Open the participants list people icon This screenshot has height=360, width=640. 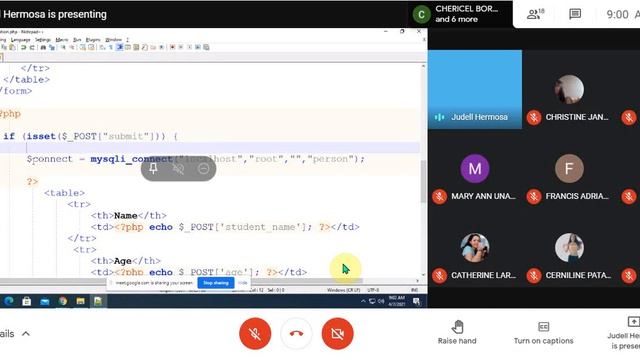point(535,14)
